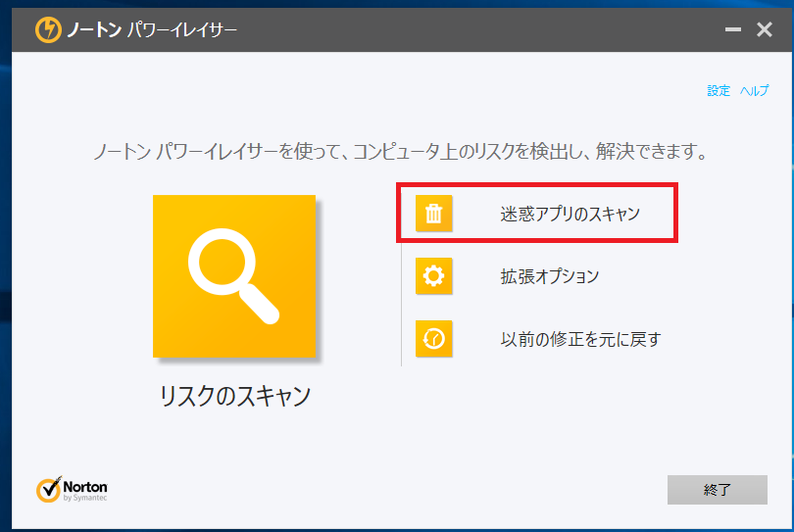Click the description sentence about detecting risks
This screenshot has height=532, width=794.
pos(400,151)
